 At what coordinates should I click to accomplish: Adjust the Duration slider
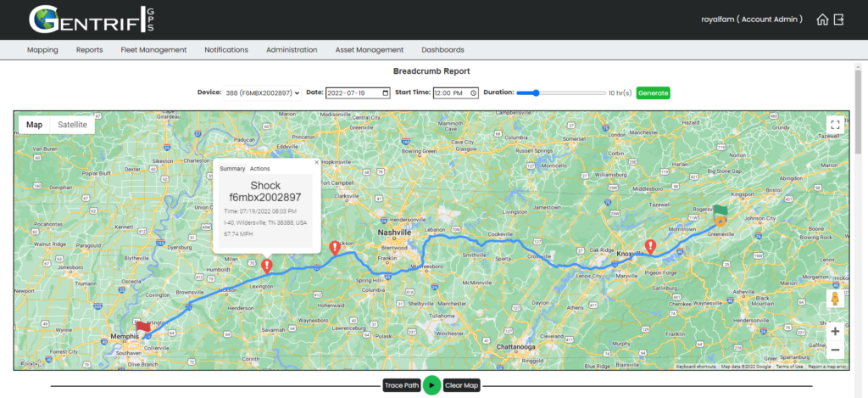point(561,93)
